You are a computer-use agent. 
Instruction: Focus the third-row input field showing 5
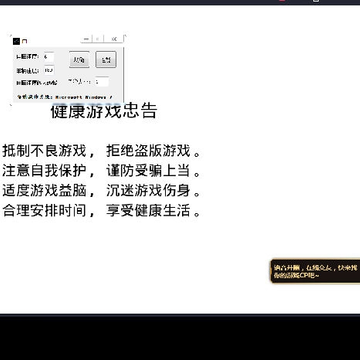(101, 82)
